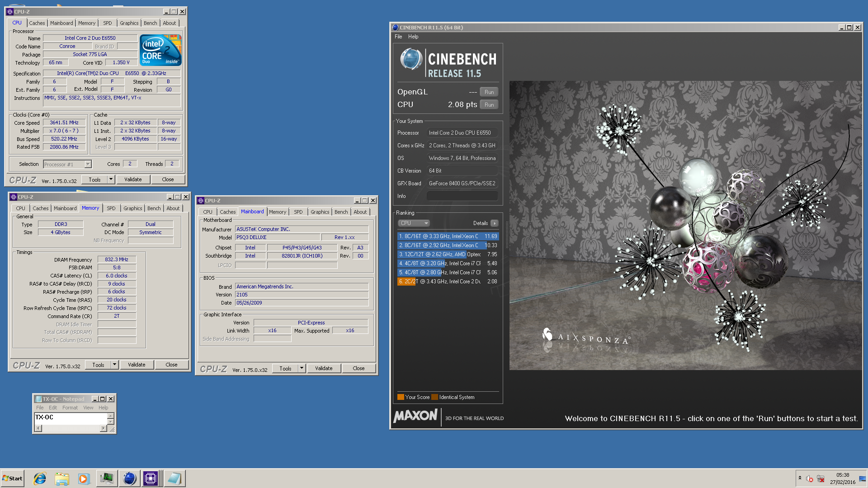
Task: Click the Core Speed value 3641.51 MHz
Action: pos(64,123)
